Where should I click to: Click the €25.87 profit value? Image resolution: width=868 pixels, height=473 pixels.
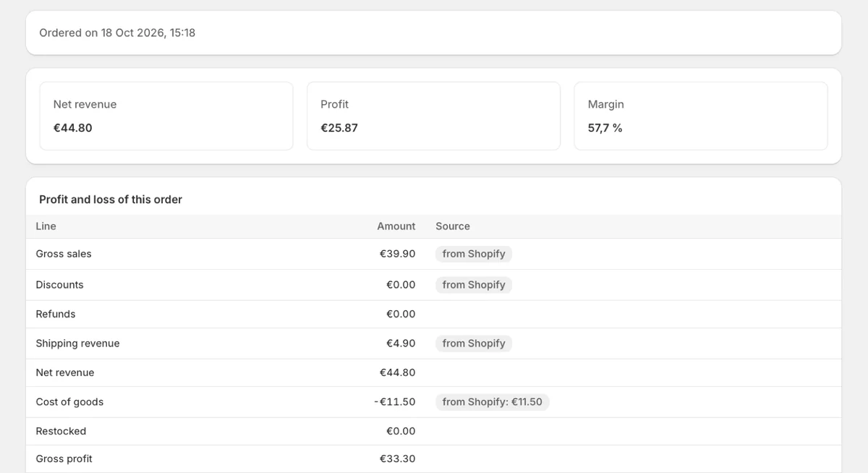(339, 128)
